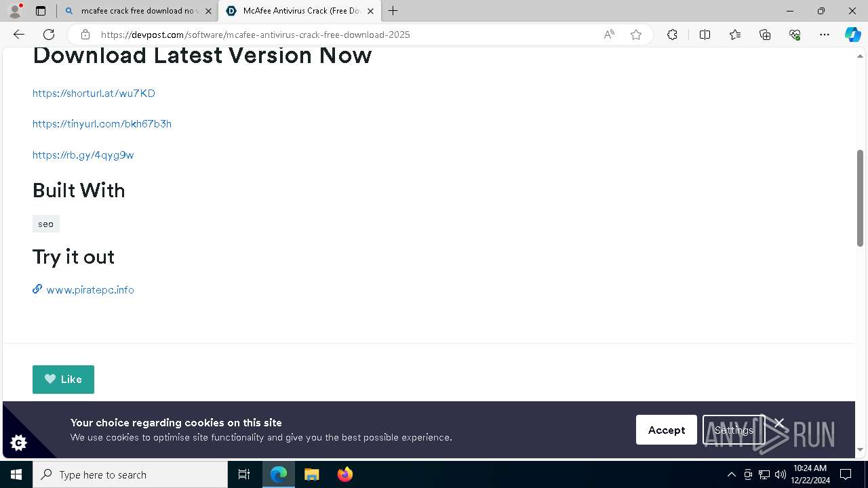Close the McAfee Antivirus Crack tab

point(370,11)
